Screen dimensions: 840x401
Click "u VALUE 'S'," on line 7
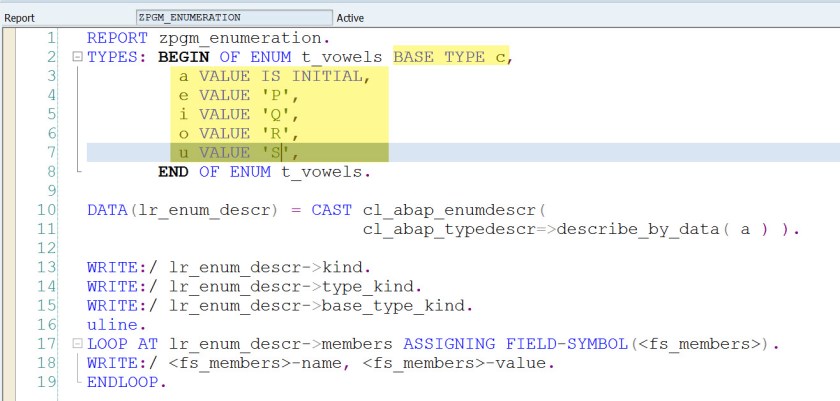(238, 153)
